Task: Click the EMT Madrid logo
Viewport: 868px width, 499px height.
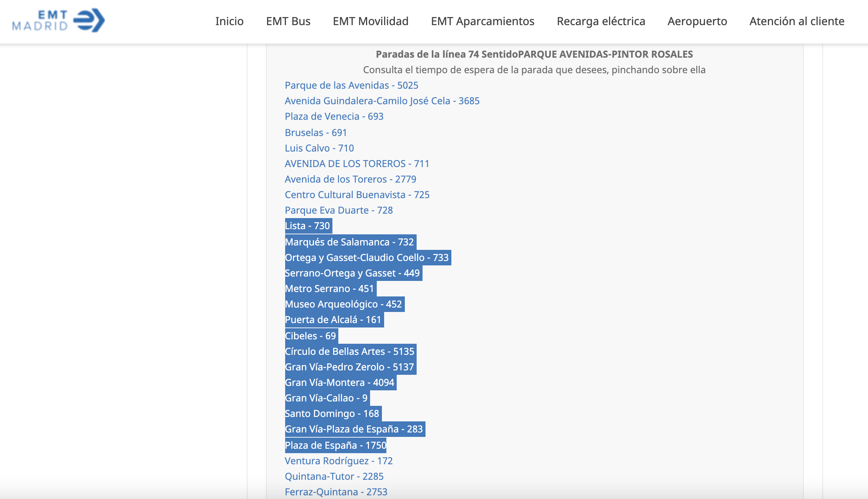Action: pos(58,21)
